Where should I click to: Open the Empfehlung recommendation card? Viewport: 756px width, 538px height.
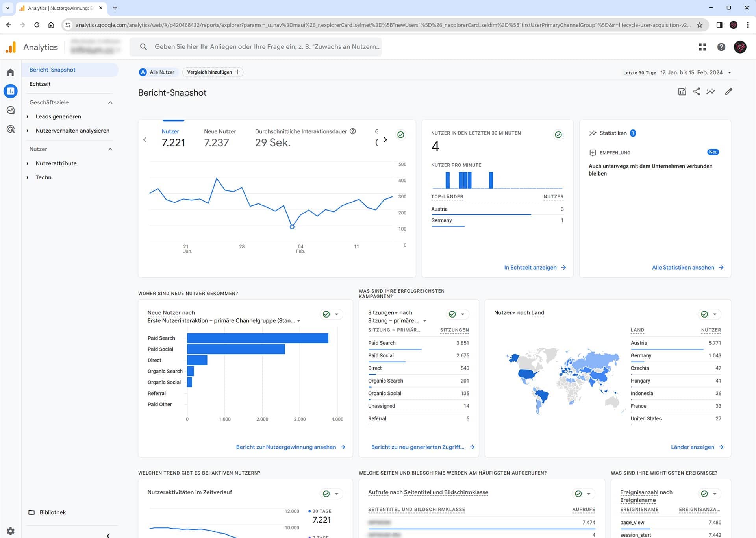pos(654,163)
